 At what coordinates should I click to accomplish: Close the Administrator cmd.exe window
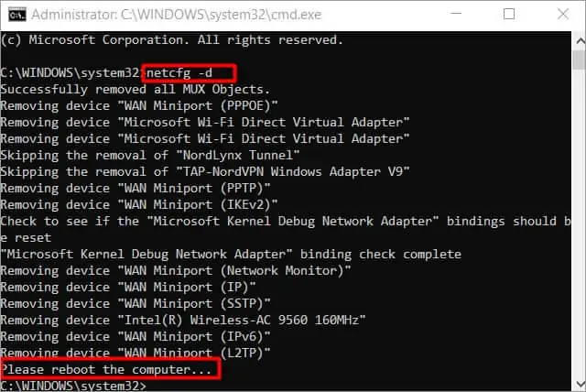click(562, 15)
